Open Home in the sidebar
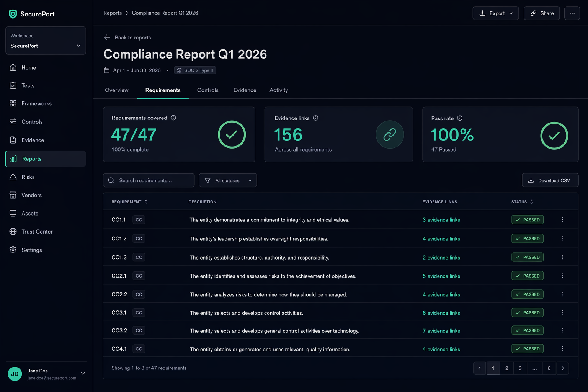 click(x=46, y=68)
